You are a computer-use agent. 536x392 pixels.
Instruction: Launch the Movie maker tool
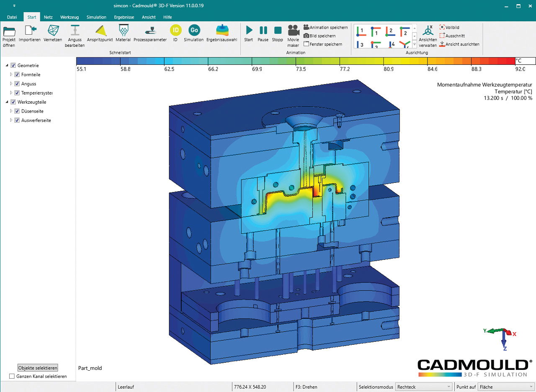click(293, 36)
